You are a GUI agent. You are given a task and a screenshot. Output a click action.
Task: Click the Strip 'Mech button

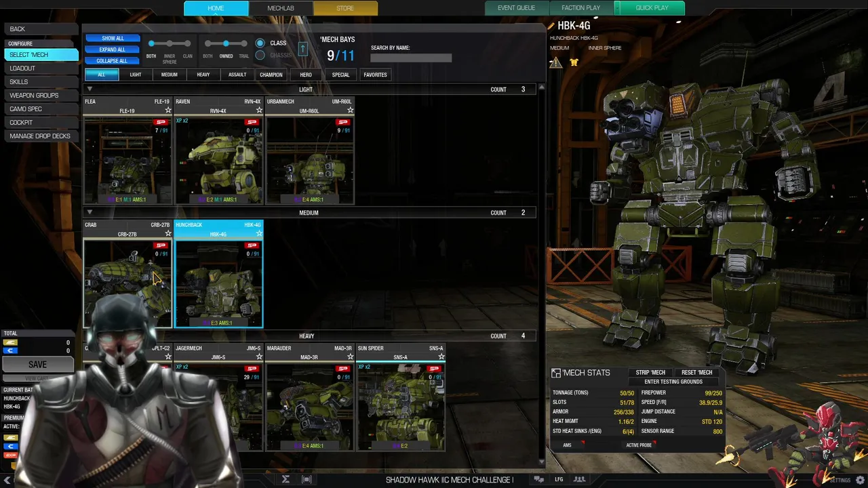[650, 373]
